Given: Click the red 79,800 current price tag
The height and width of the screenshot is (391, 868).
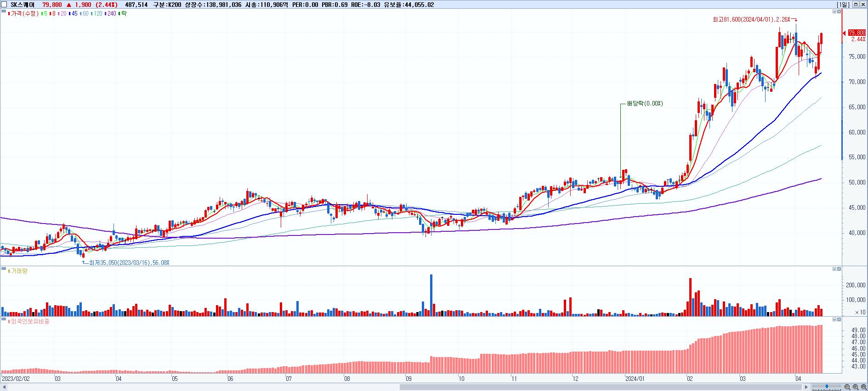Looking at the screenshot, I should [857, 33].
